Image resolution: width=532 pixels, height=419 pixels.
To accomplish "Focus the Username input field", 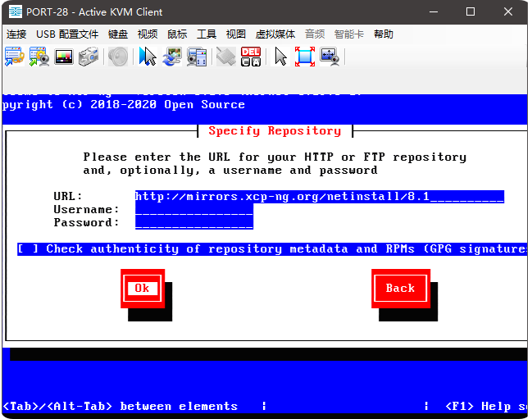I will [x=194, y=210].
